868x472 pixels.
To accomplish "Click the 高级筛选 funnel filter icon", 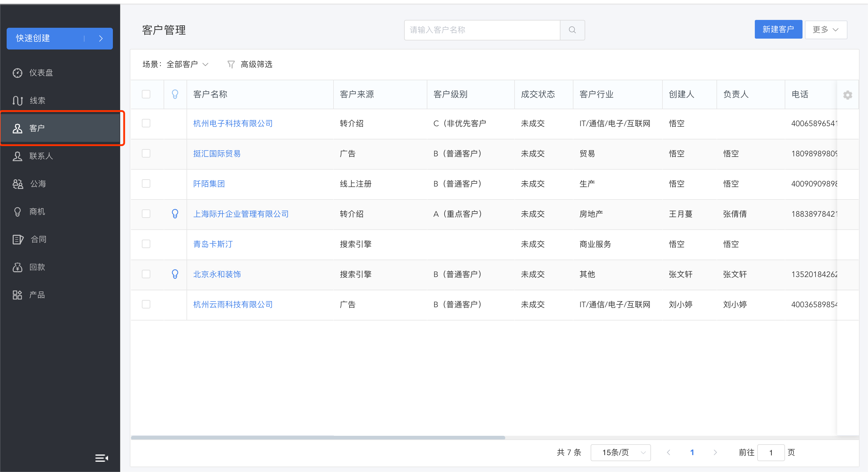I will tap(231, 64).
